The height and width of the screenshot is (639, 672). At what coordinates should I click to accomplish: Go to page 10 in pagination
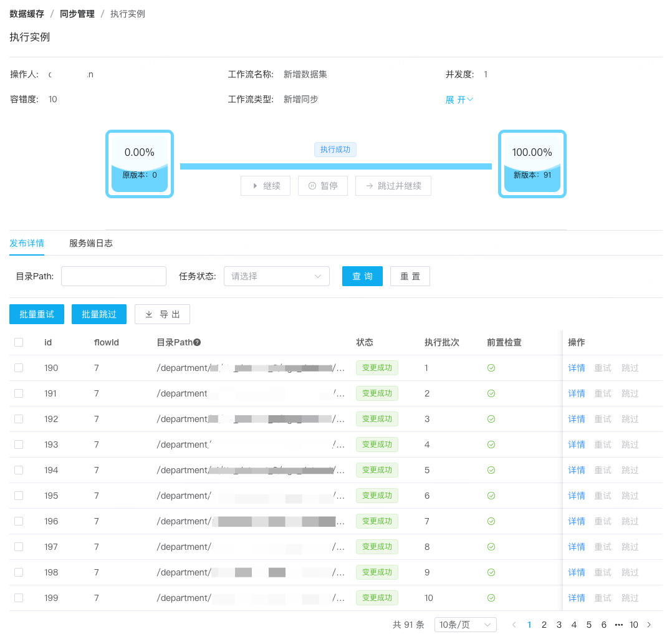click(x=634, y=625)
